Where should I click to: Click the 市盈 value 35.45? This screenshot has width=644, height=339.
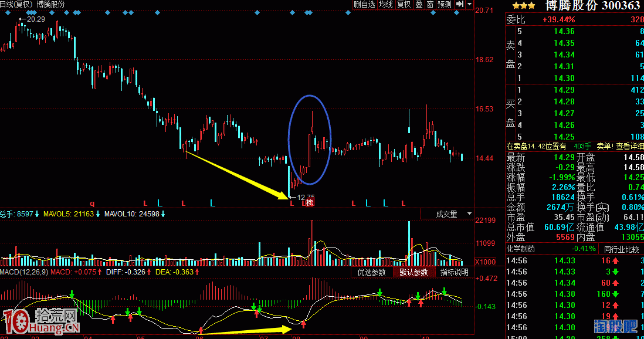tap(564, 218)
